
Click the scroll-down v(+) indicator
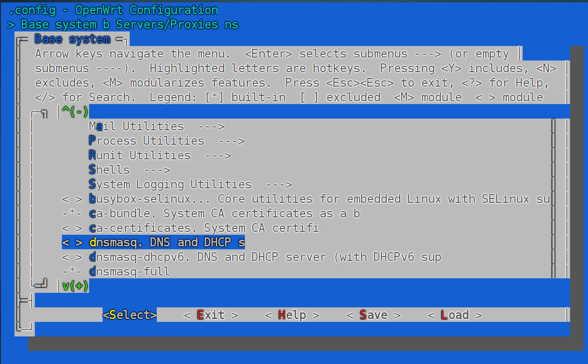(x=75, y=286)
